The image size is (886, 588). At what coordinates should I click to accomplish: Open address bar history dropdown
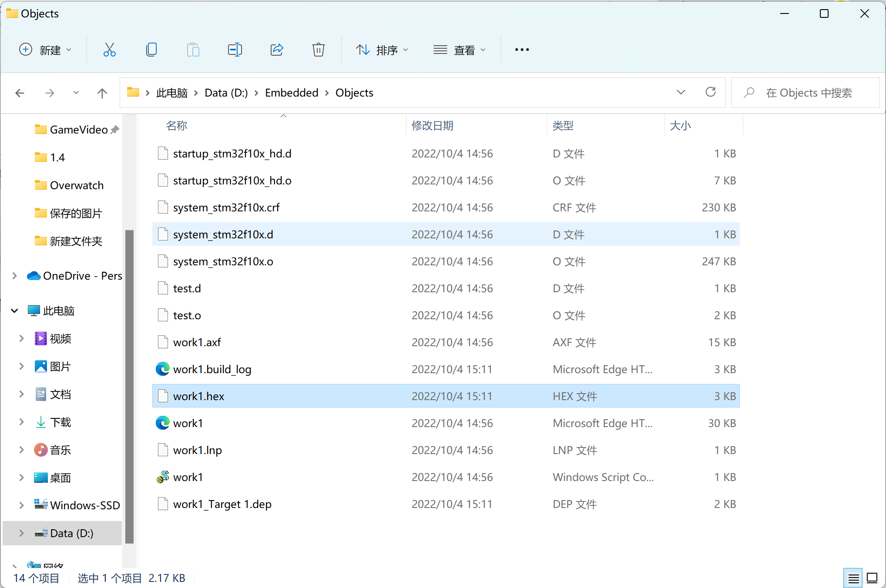coord(681,92)
